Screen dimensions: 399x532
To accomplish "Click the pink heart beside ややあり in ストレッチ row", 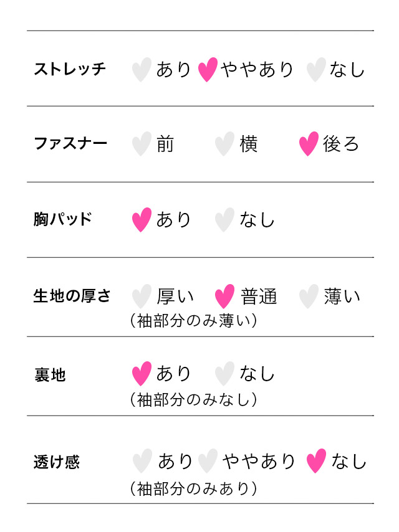I will (x=208, y=70).
